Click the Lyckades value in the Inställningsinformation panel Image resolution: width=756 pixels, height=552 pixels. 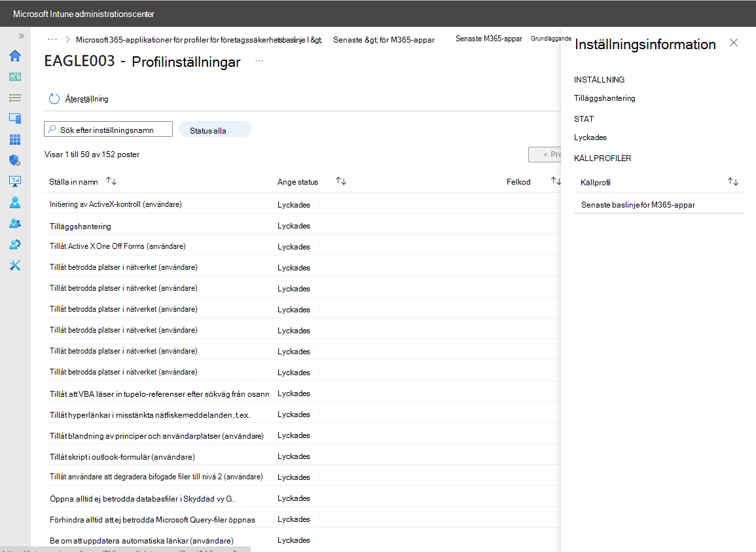coord(590,138)
